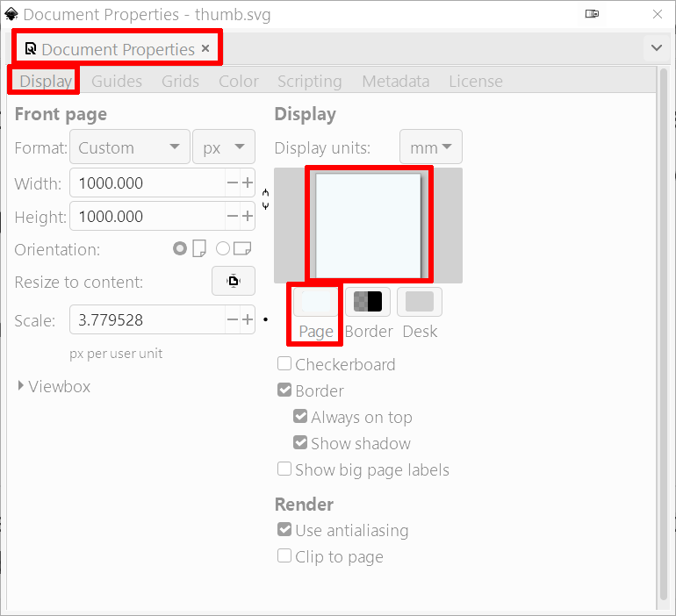Screen dimensions: 676x616
Task: Increase Height with the plus button
Action: (248, 216)
